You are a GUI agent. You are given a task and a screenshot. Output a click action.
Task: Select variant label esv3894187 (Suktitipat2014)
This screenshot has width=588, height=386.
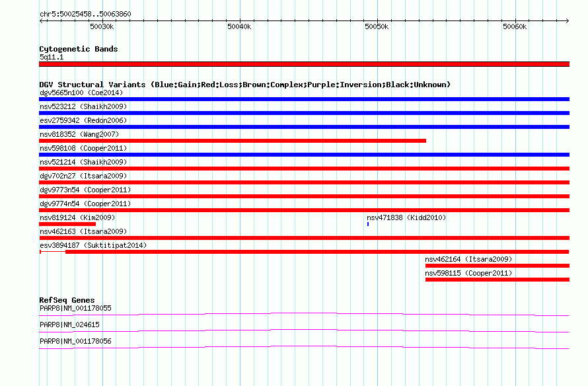[x=93, y=245]
